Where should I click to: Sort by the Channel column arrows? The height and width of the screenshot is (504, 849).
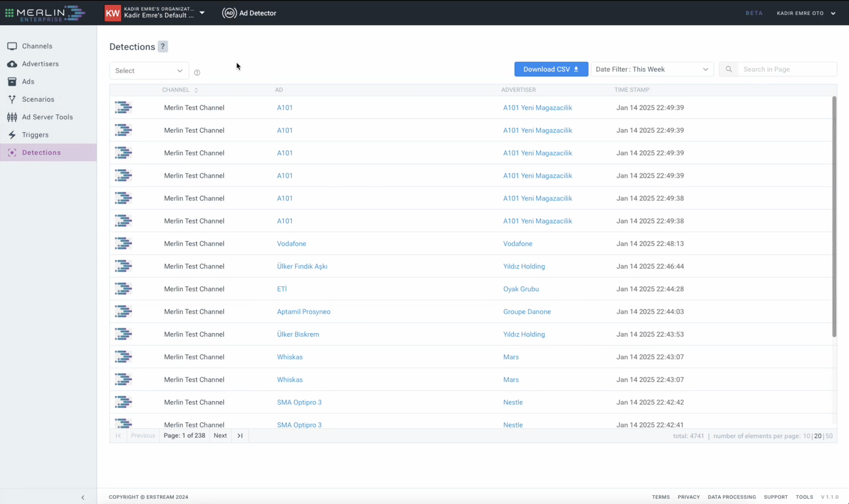[x=196, y=90]
